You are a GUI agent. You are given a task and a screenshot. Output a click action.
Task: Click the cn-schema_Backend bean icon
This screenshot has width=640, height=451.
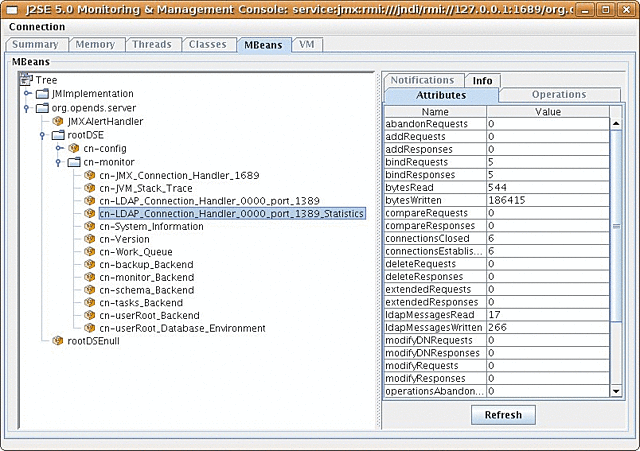[90, 289]
